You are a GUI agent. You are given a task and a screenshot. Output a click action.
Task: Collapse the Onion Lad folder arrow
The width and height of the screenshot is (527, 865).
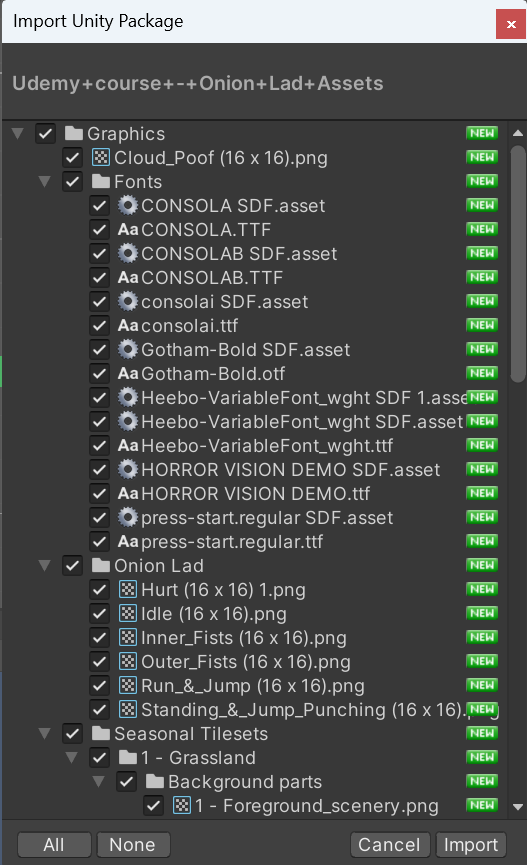pyautogui.click(x=45, y=565)
